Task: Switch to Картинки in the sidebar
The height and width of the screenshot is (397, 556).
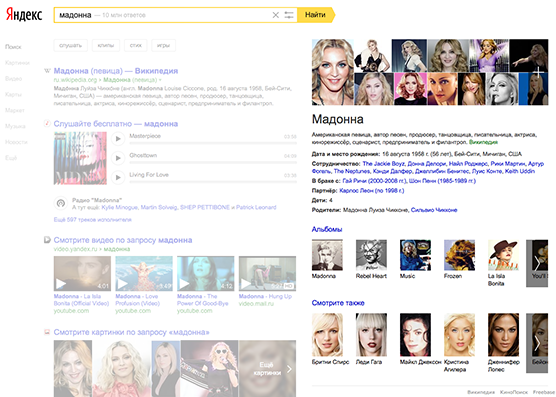Action: (17, 63)
